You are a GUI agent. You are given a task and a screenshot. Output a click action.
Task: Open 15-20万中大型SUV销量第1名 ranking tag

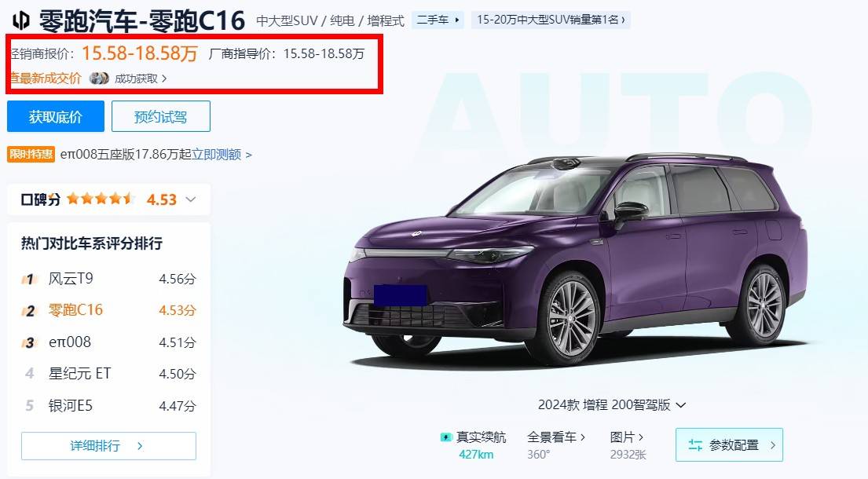coord(551,20)
